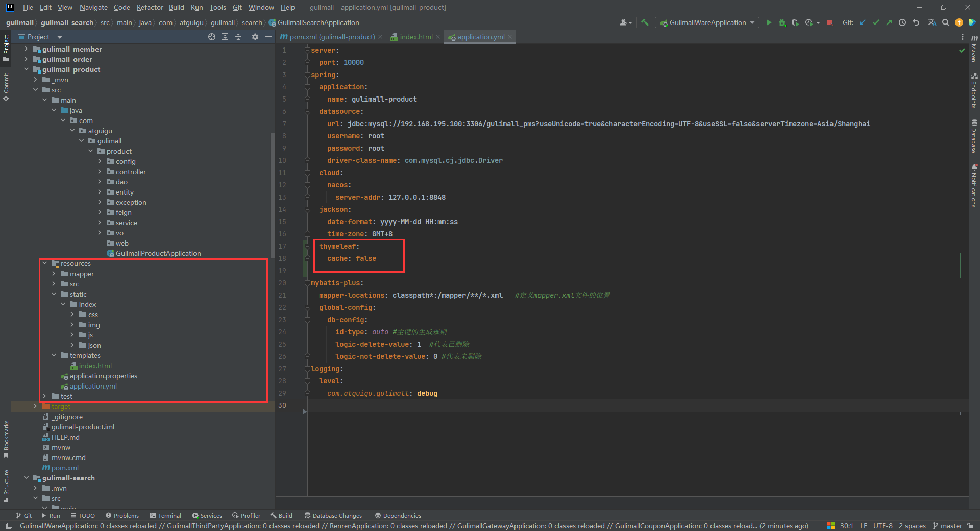980x531 pixels.
Task: Toggle the Project tool window sidebar button
Action: tap(6, 48)
